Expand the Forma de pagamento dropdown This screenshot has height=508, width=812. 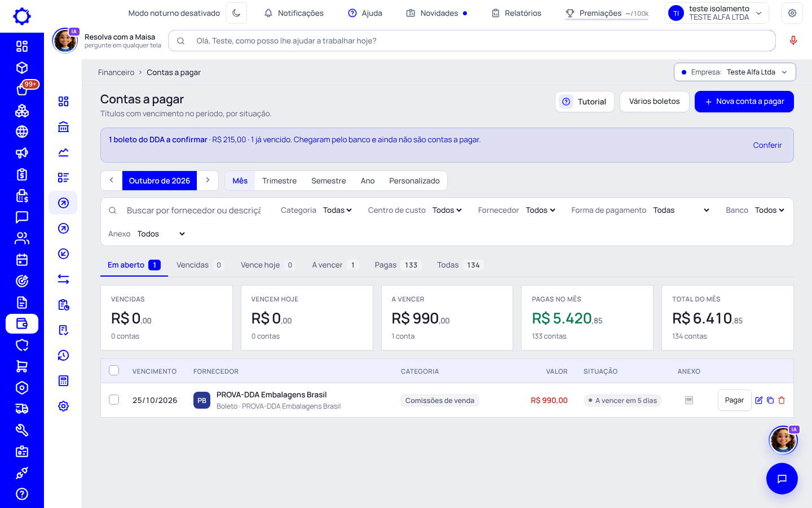681,210
